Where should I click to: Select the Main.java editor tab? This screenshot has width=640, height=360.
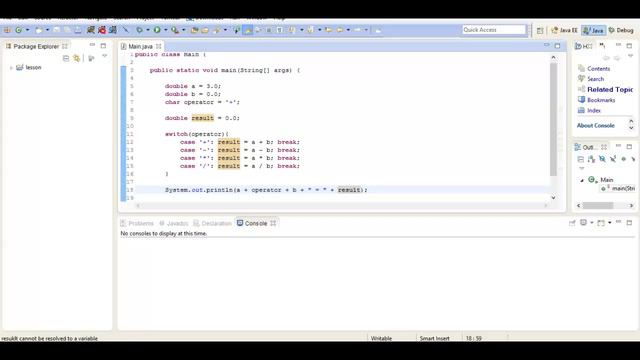[x=140, y=47]
